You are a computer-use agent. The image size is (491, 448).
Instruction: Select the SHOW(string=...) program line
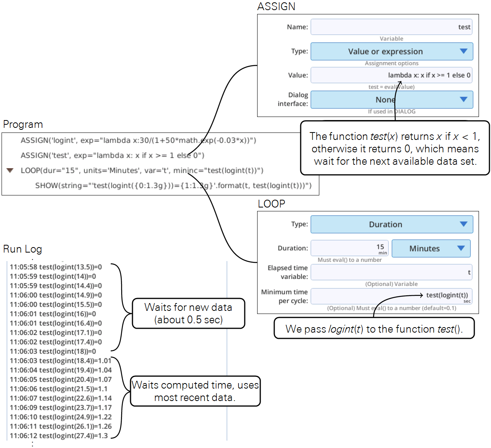click(x=173, y=186)
